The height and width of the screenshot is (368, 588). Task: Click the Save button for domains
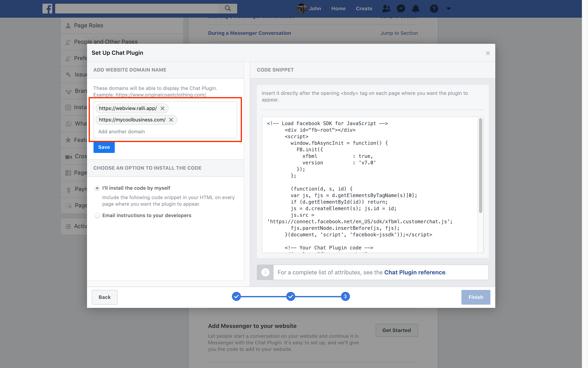104,147
